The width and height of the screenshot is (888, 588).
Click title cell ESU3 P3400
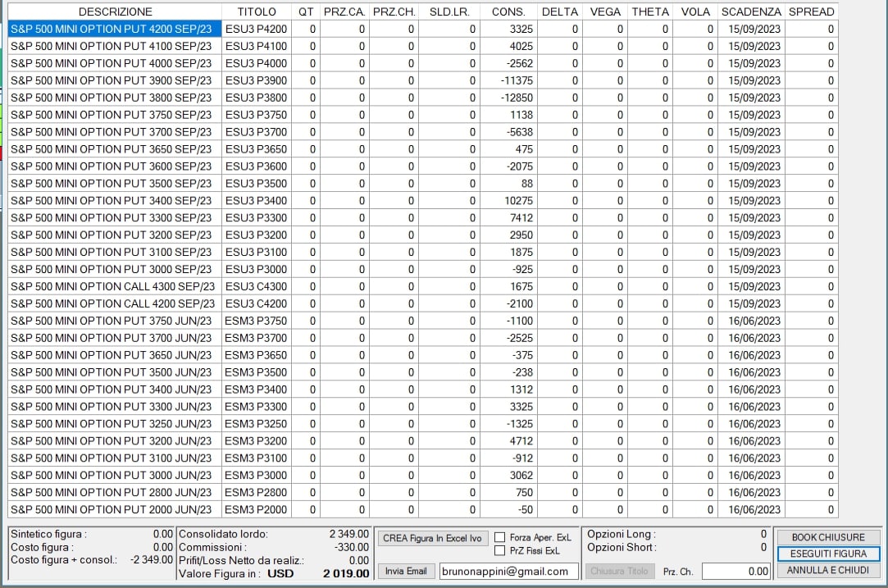point(257,201)
